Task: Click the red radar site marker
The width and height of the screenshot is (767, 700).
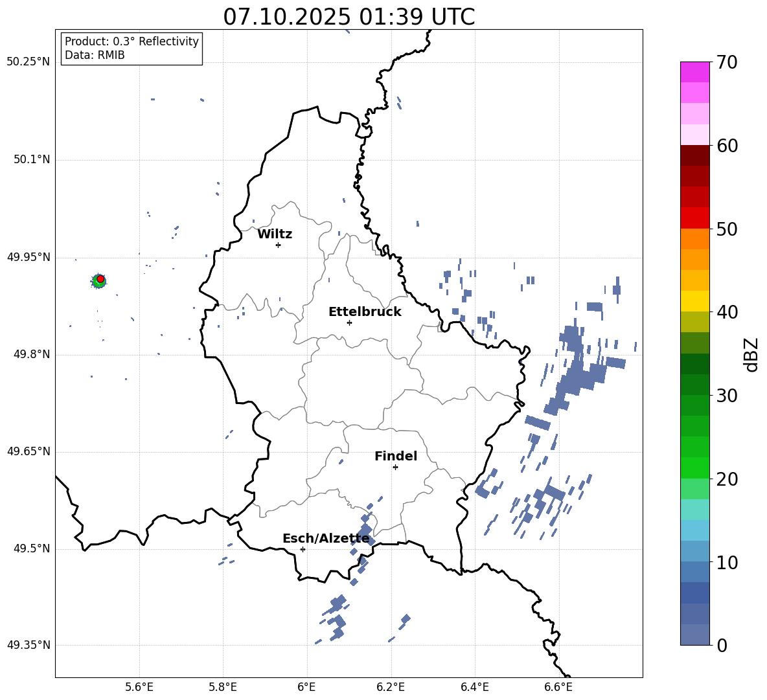Action: pos(100,279)
